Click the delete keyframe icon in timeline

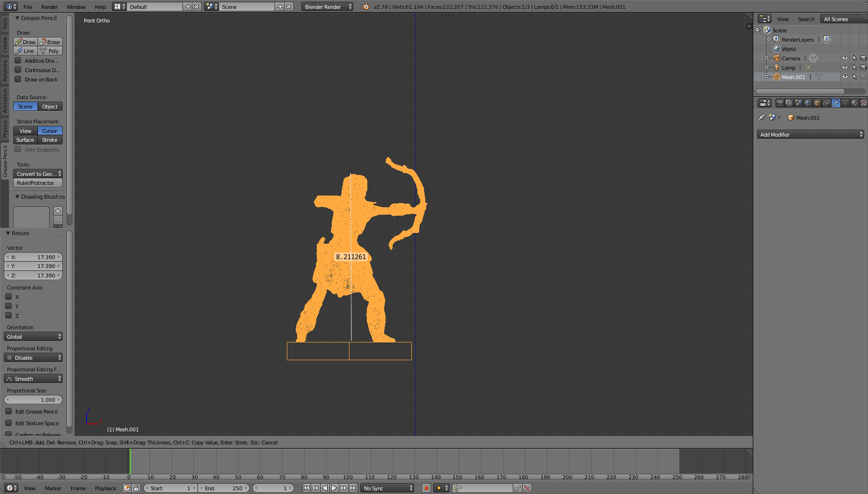(x=527, y=488)
